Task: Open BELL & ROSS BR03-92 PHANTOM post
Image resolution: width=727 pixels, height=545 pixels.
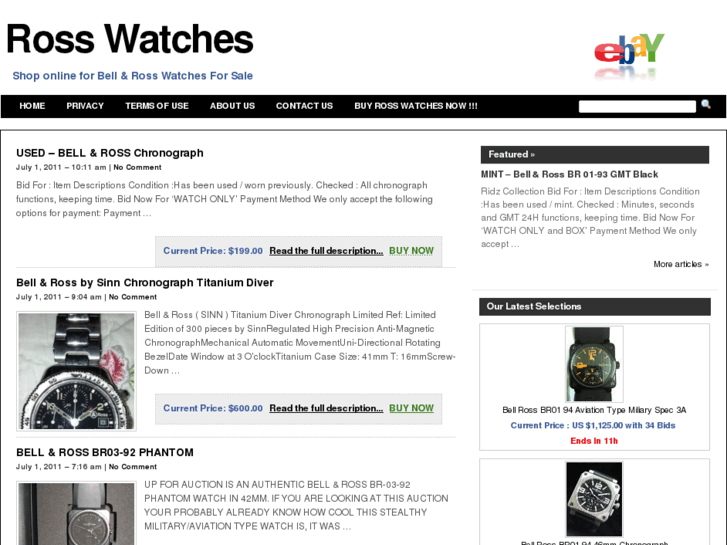Action: coord(105,453)
